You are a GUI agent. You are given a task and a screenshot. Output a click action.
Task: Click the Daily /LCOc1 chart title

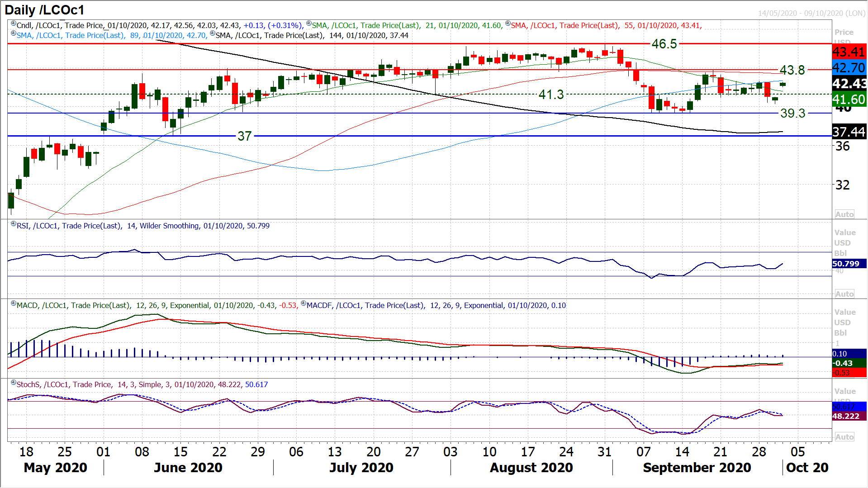click(44, 10)
